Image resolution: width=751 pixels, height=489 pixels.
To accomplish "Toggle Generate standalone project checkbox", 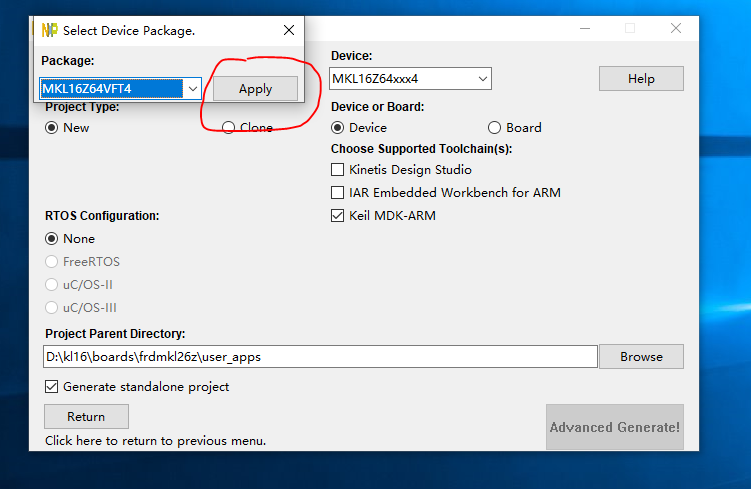I will [52, 387].
